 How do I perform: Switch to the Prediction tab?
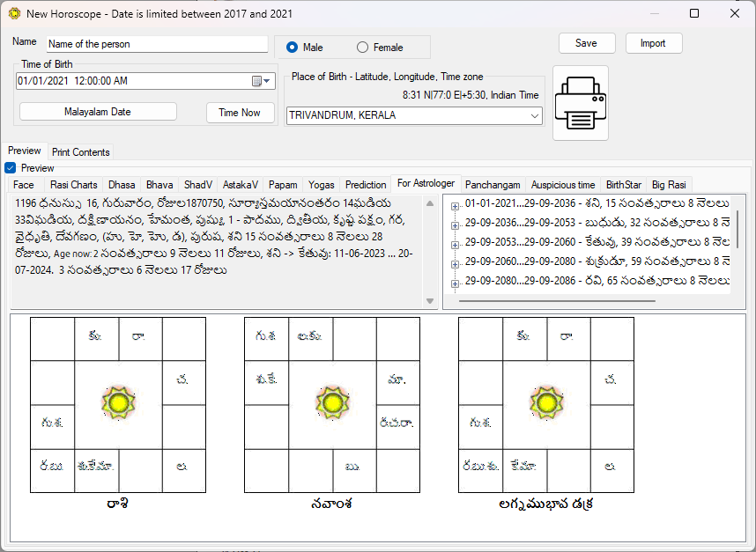366,185
